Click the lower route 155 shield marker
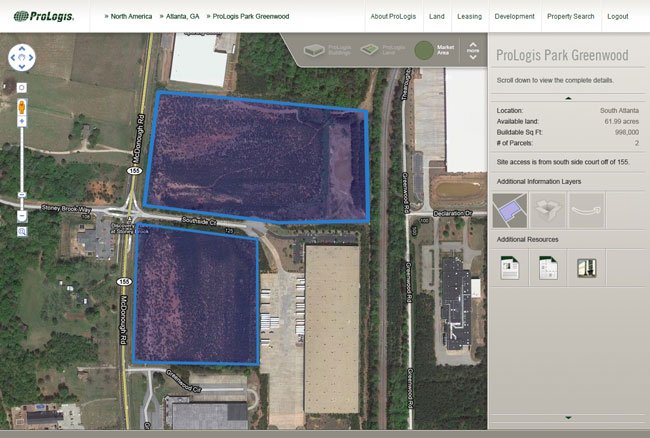650x438 pixels. (124, 282)
